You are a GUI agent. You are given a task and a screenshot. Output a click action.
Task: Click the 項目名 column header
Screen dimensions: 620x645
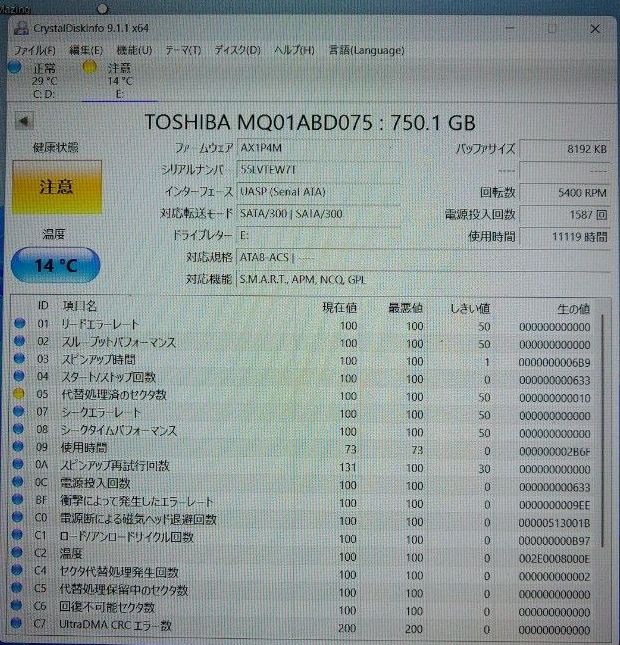(x=79, y=306)
